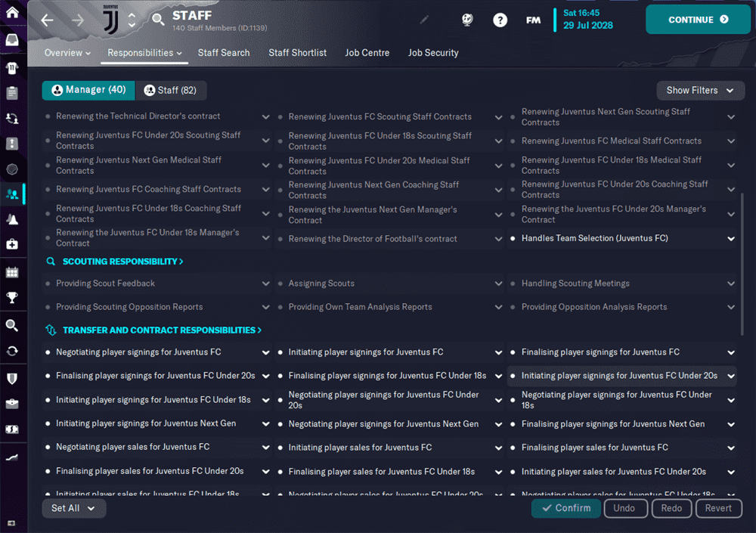Open the Finances money icon
This screenshot has width=756, height=533.
12,429
